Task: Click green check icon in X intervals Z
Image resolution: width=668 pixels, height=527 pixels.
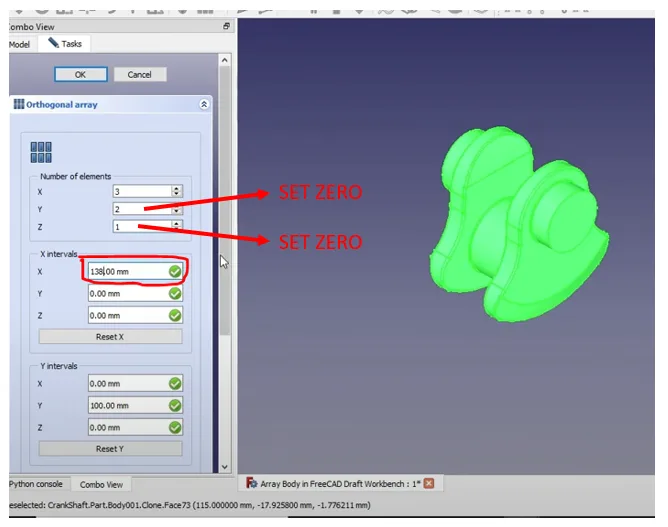Action: coord(175,316)
